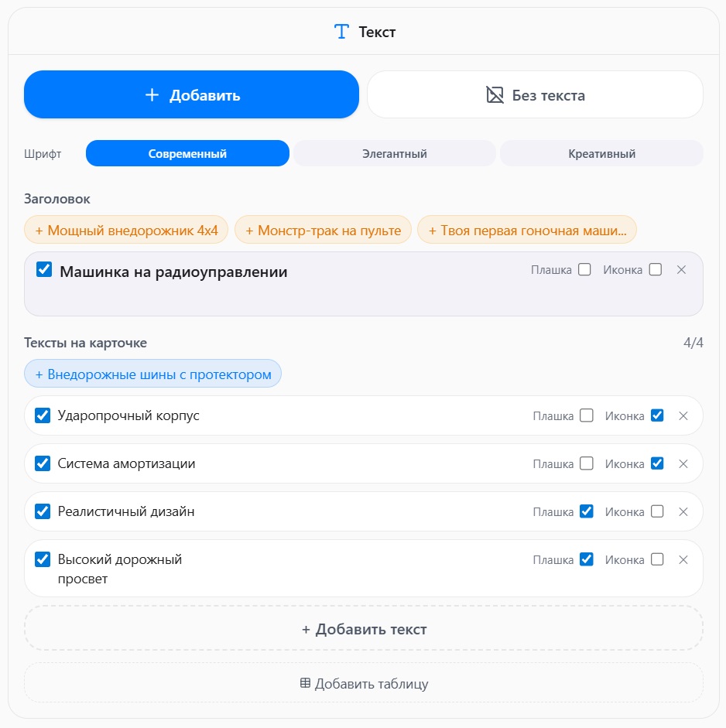726x728 pixels.
Task: Disable 'Иконка' for 'Система амортизации'
Action: click(657, 464)
